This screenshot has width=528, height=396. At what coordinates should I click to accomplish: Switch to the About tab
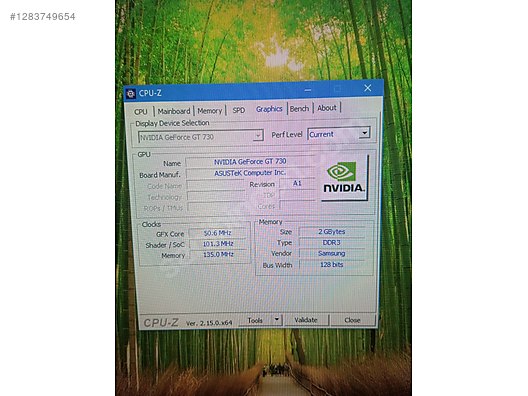coord(327,108)
